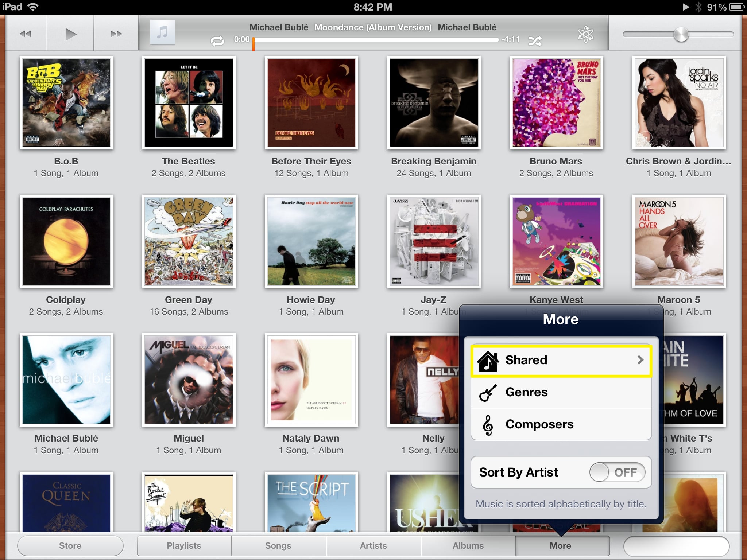747x560 pixels.
Task: Start playback with the play button
Action: pyautogui.click(x=70, y=34)
